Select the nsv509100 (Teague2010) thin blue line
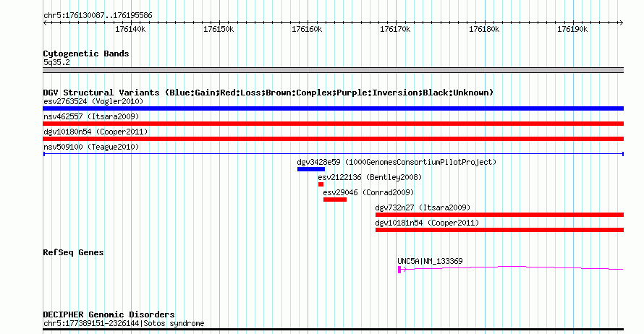Image resolution: width=644 pixels, height=334 pixels. coord(333,154)
